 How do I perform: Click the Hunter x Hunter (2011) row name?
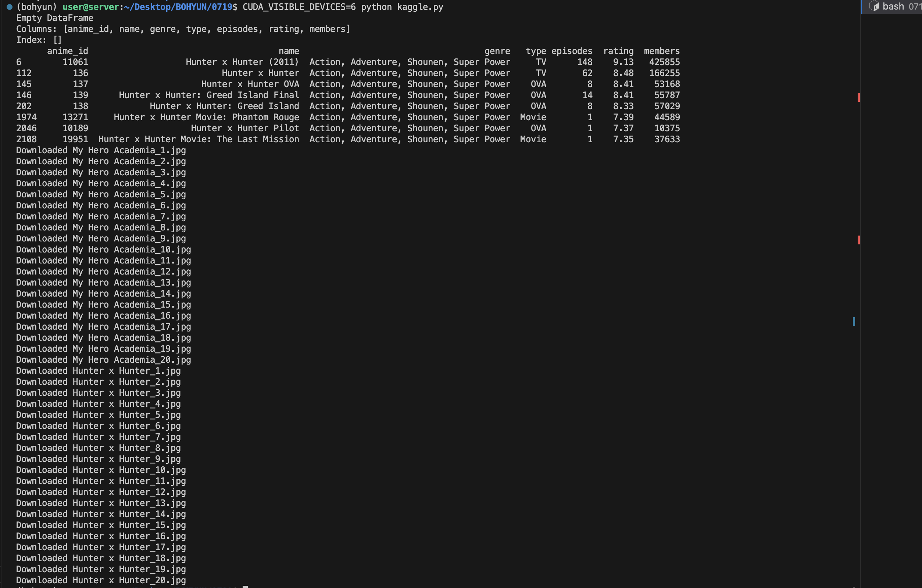(242, 62)
